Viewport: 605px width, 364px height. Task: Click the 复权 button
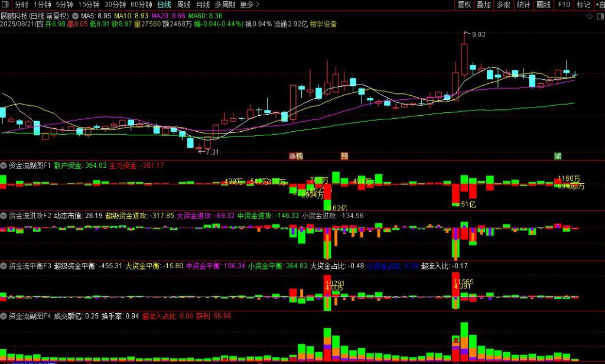464,5
